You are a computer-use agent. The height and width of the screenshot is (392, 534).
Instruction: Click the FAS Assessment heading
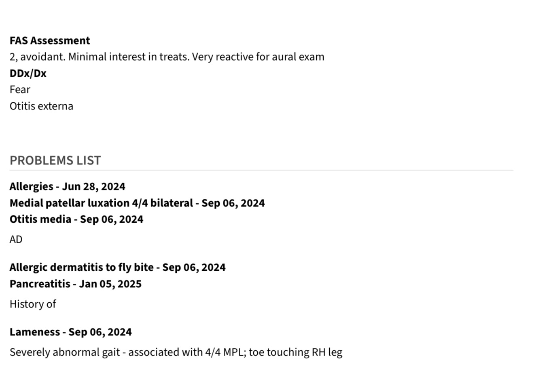point(50,41)
